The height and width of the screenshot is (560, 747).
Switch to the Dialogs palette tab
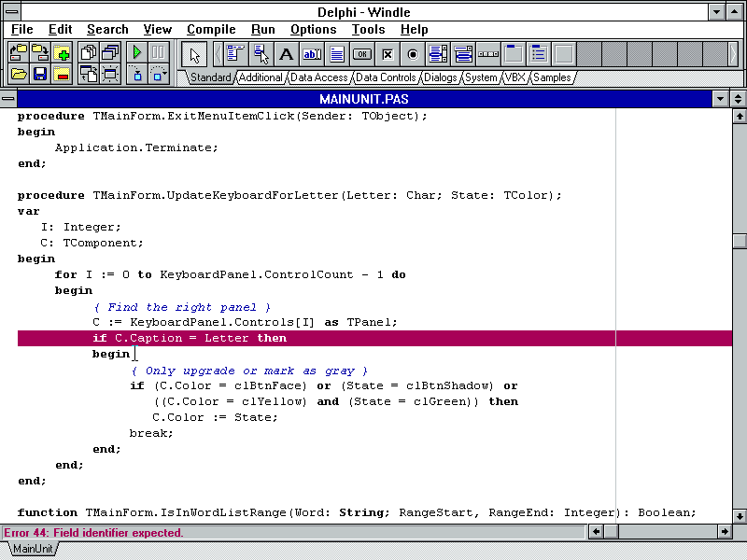pyautogui.click(x=440, y=77)
